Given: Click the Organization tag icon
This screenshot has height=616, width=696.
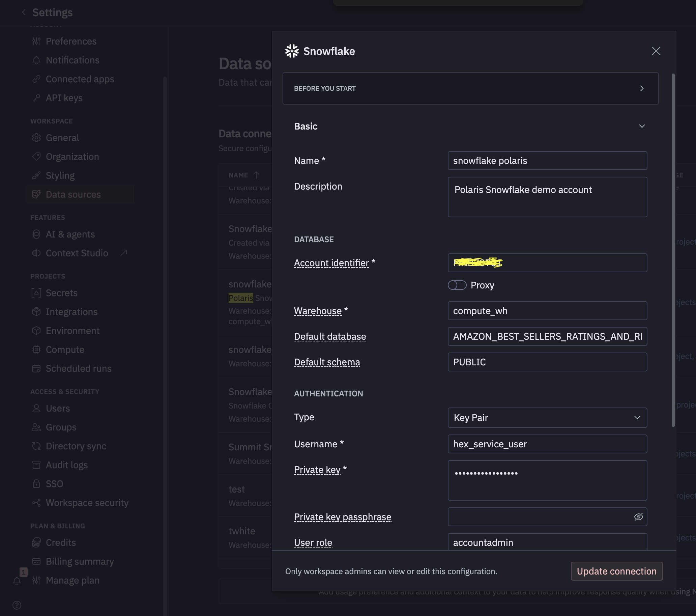Looking at the screenshot, I should coord(36,157).
